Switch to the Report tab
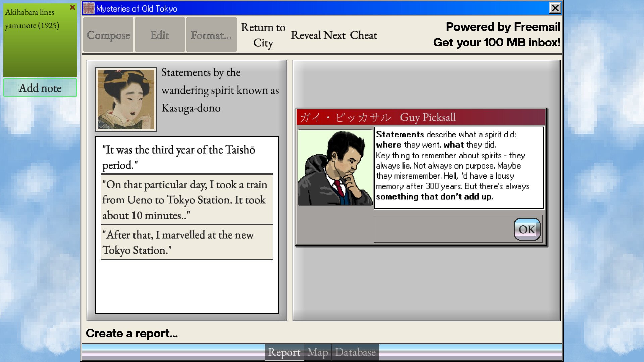The image size is (644, 362). tap(284, 352)
